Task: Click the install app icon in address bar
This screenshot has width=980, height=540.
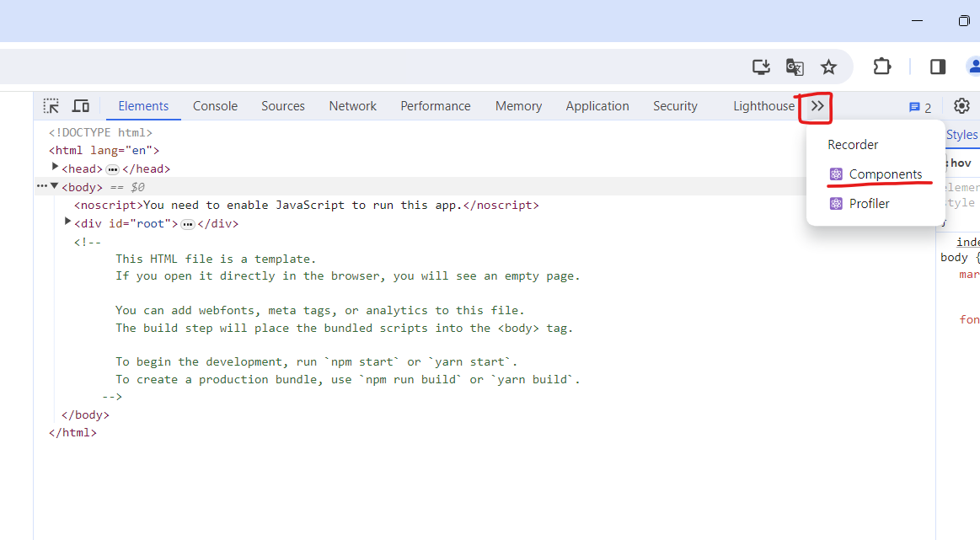Action: pyautogui.click(x=761, y=67)
